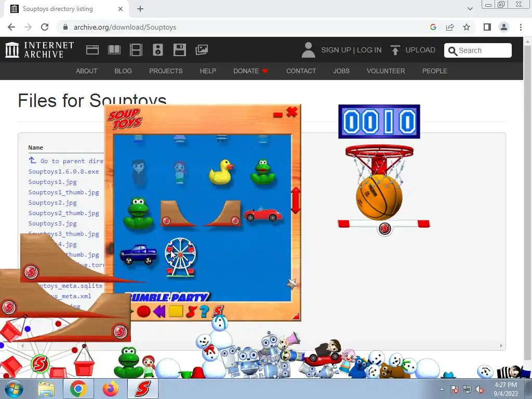Use the red double-arrow toybox scroller
The image size is (532, 399).
click(296, 201)
